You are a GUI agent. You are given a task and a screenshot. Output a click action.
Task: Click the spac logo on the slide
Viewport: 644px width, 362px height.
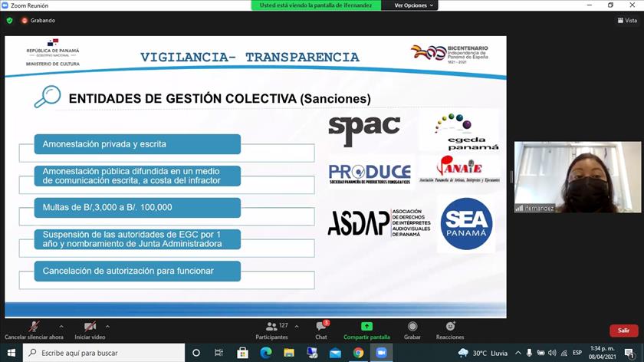(364, 130)
